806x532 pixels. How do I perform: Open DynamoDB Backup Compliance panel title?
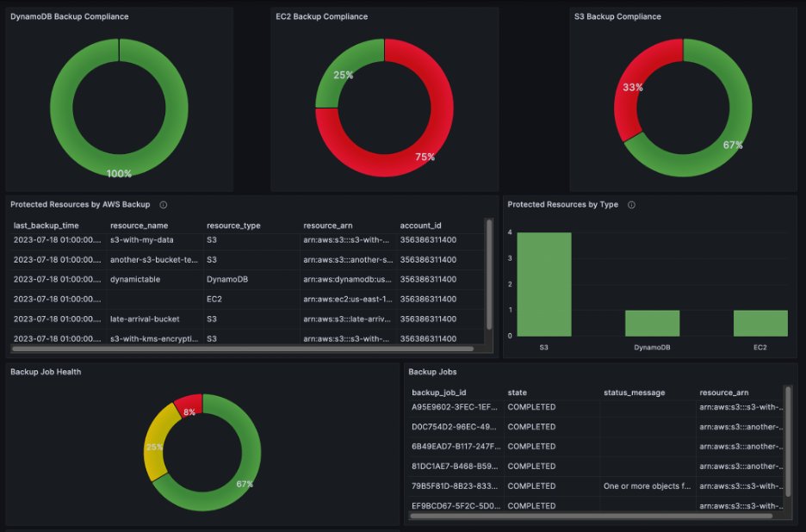pyautogui.click(x=70, y=16)
